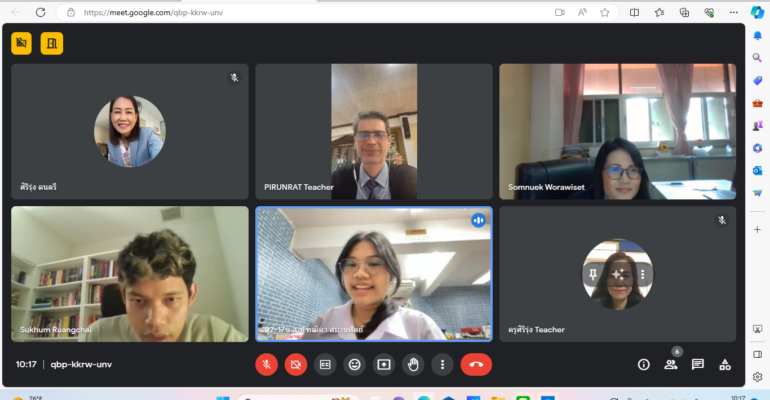Add this page to browser favorites

tap(605, 12)
